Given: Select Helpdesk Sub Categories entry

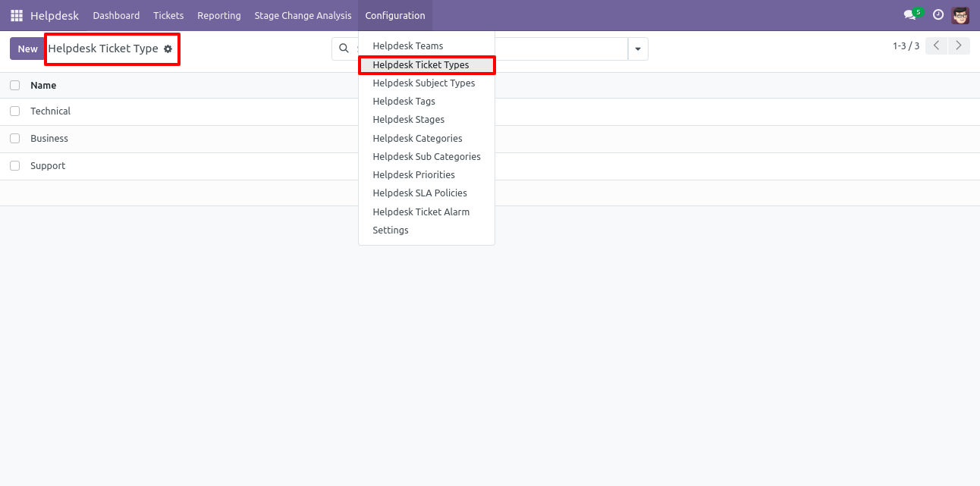Looking at the screenshot, I should click(x=426, y=157).
